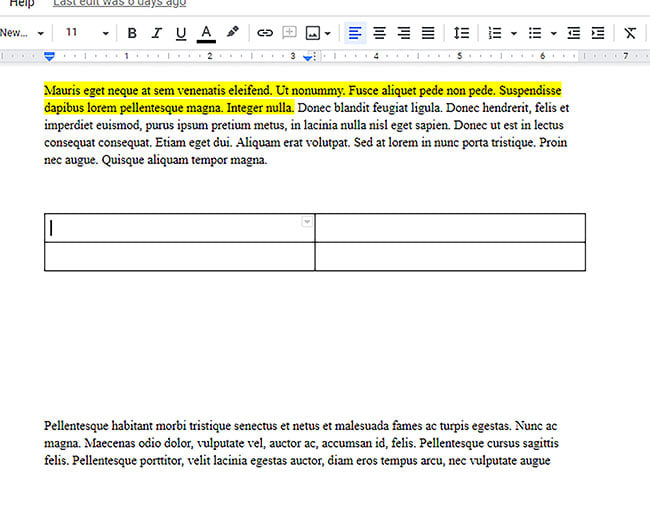Clear text formatting

(x=630, y=33)
